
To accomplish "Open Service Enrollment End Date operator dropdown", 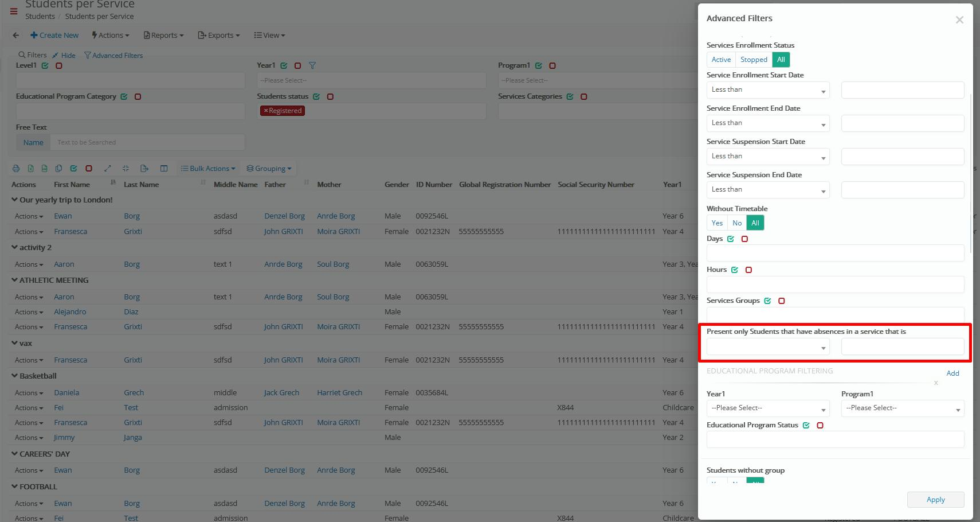I will 768,123.
